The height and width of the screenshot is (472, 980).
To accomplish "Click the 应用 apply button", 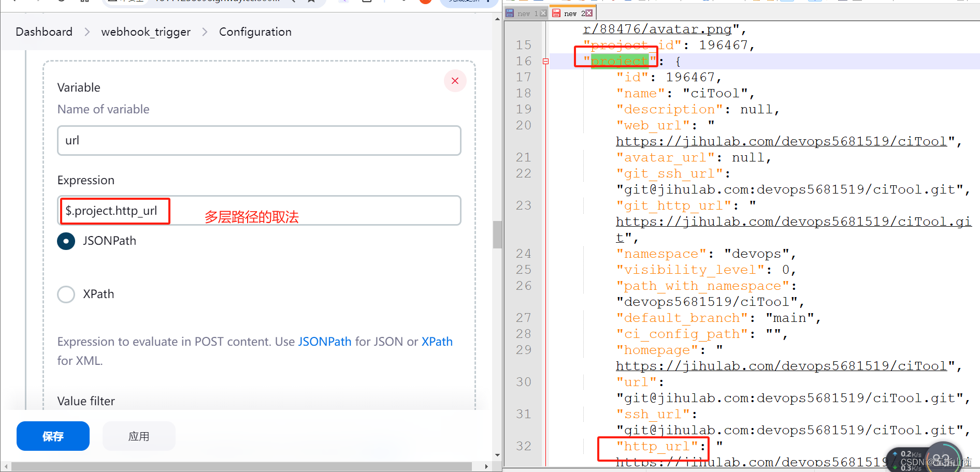I will (x=139, y=436).
